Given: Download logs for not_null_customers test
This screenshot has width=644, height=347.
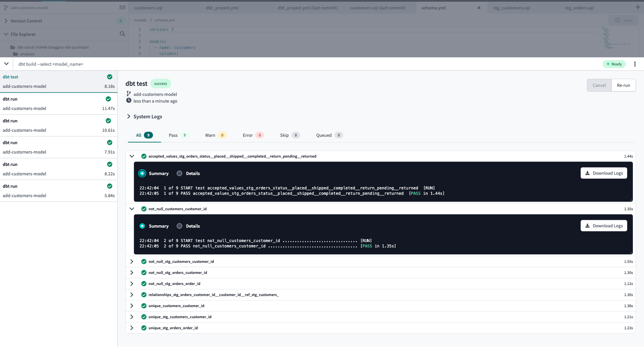Looking at the screenshot, I should click(x=604, y=226).
